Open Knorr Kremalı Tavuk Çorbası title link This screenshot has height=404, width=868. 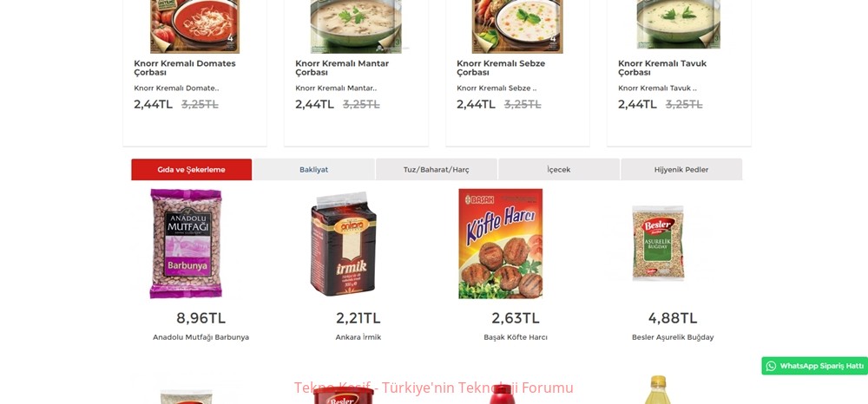point(662,68)
